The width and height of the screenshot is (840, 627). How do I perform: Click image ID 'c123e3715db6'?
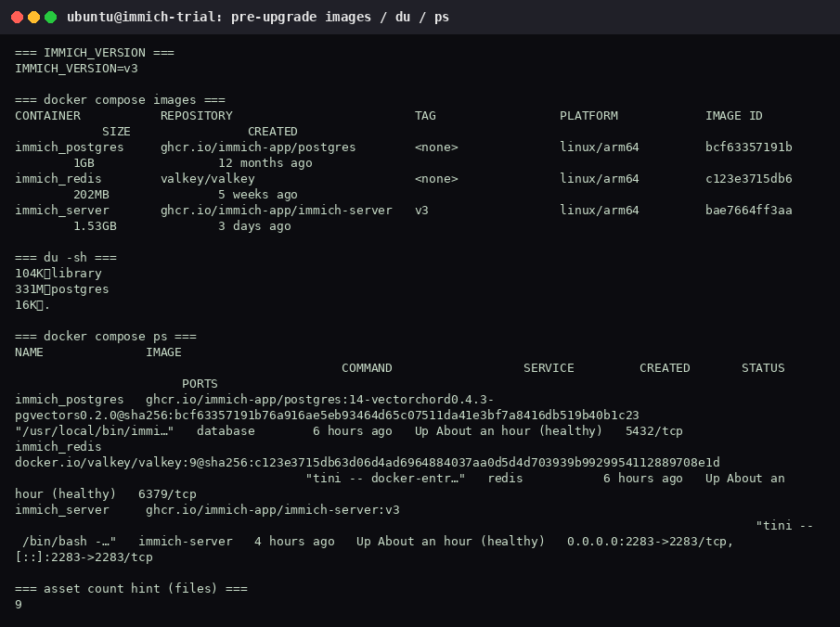(748, 179)
